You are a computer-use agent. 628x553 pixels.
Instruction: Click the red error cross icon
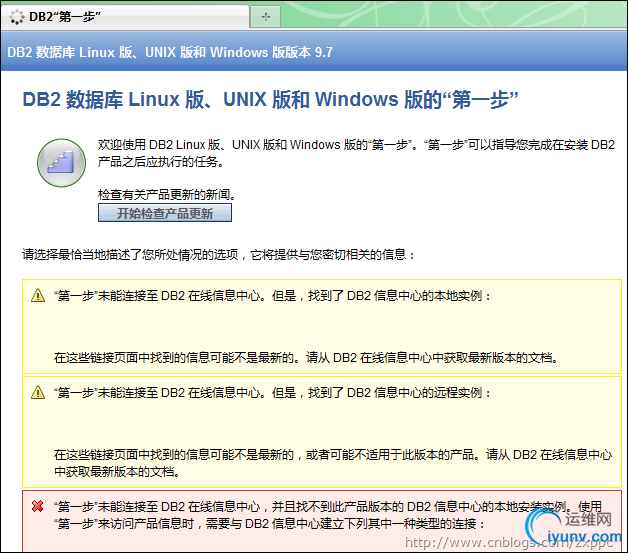(38, 506)
